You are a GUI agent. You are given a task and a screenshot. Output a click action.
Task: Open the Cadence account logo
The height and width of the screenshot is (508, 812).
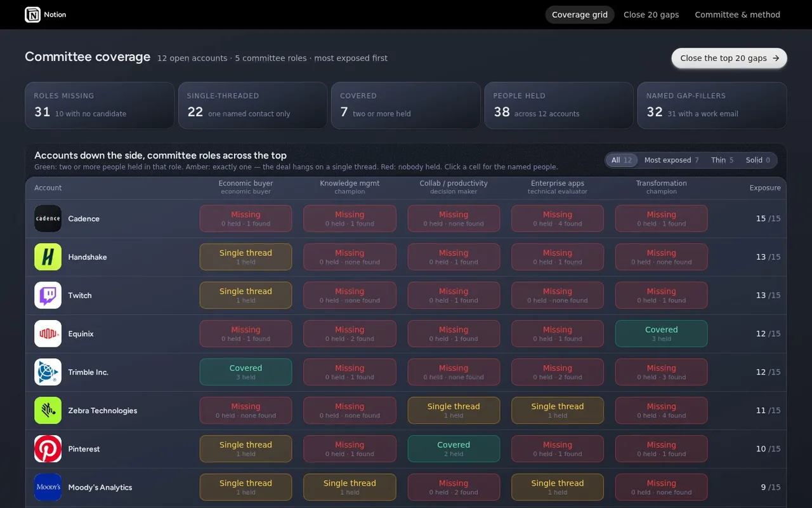48,218
